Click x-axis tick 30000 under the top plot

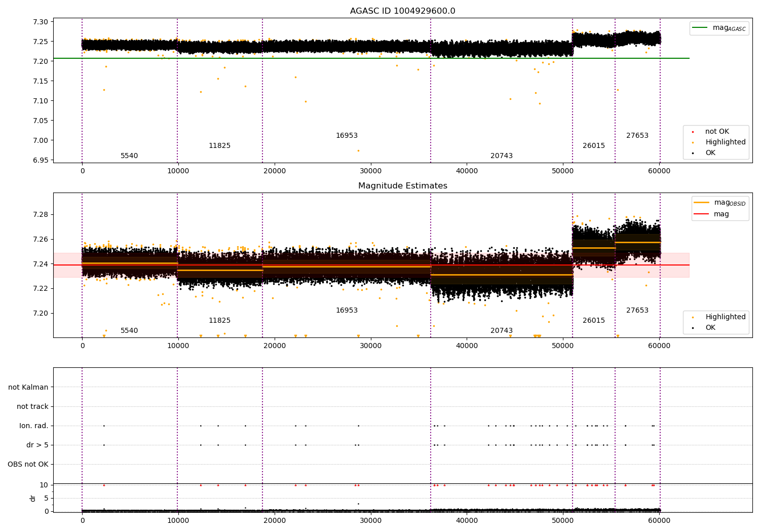coord(371,171)
